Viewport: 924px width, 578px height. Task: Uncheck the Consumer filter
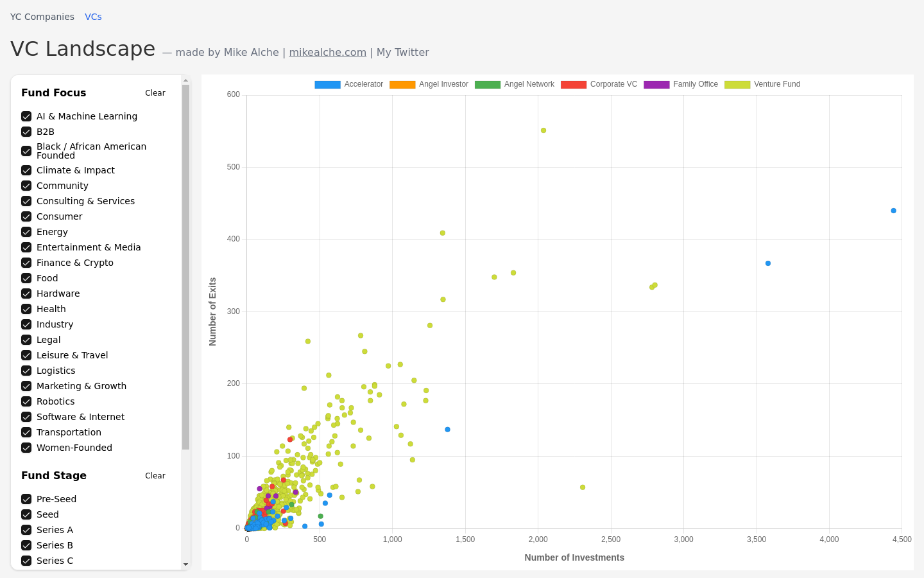coord(26,216)
